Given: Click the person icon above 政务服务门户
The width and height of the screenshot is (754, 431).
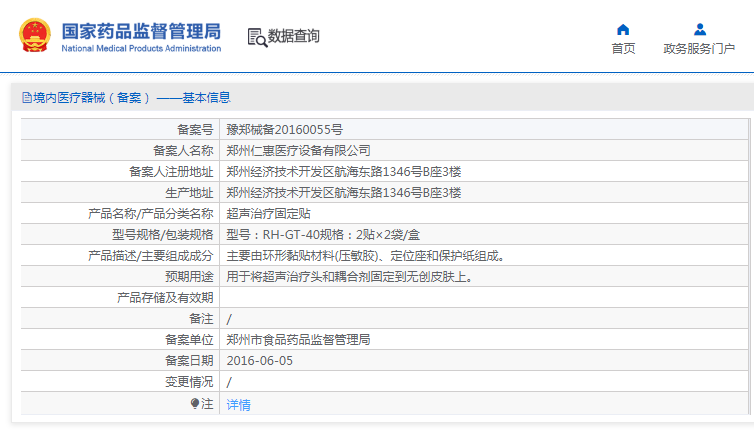Looking at the screenshot, I should 699,29.
